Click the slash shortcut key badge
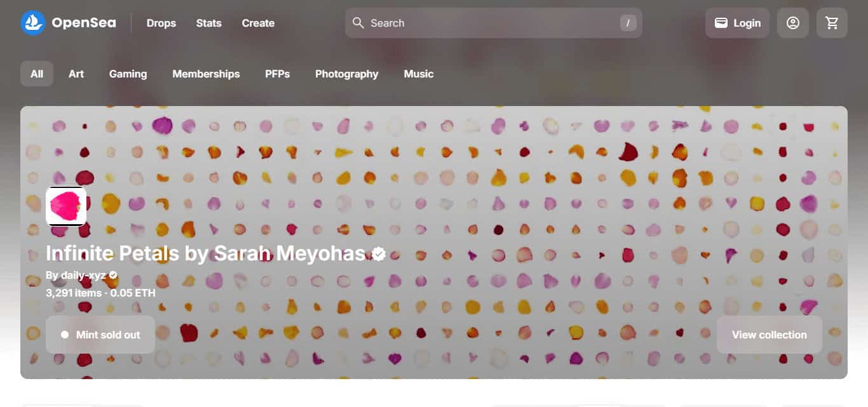The image size is (868, 407). click(628, 23)
